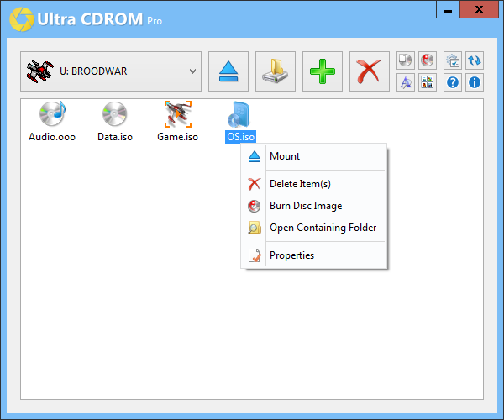Click the large red X delete toolbar button
The image size is (504, 420).
[370, 71]
